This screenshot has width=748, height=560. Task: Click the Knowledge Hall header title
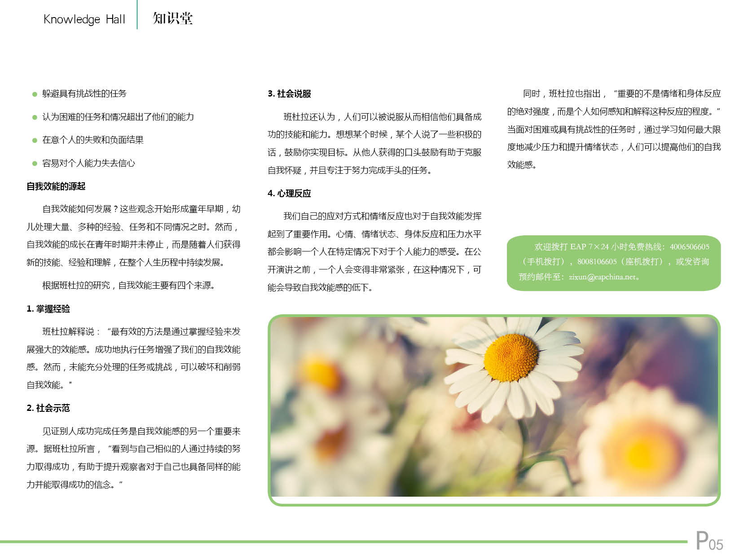tap(84, 19)
